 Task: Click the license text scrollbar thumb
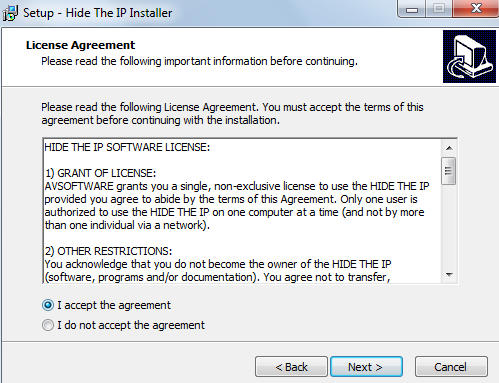coord(449,171)
